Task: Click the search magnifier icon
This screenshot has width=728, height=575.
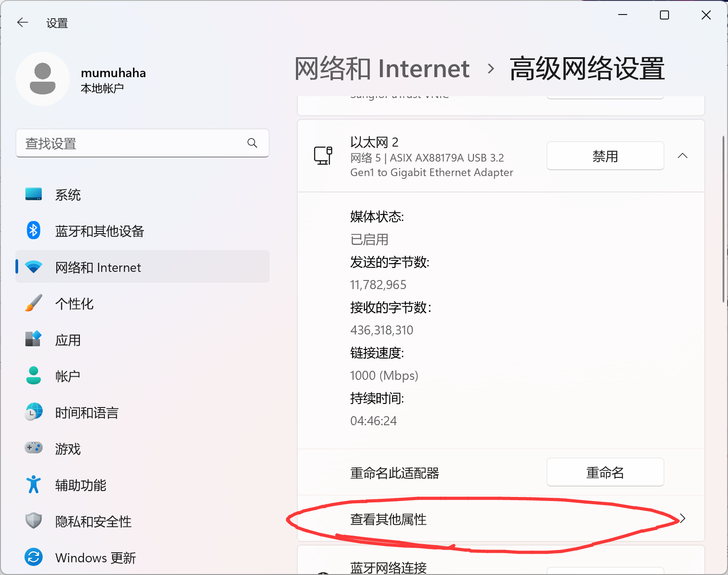Action: [x=252, y=143]
